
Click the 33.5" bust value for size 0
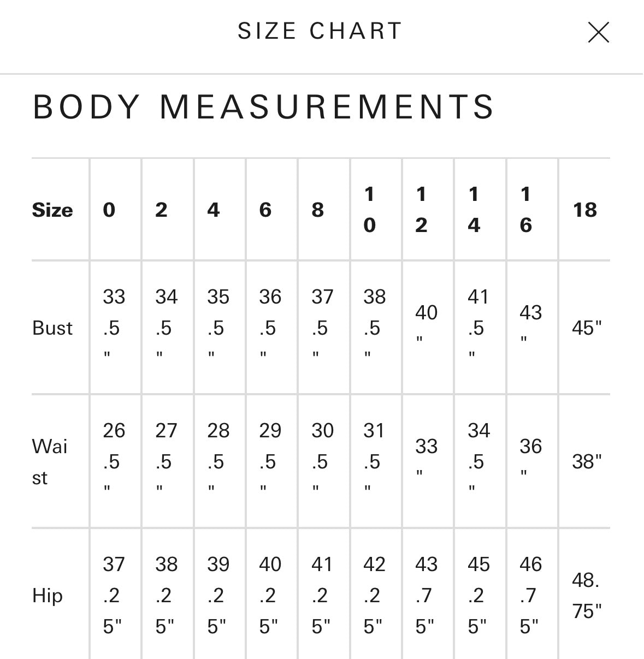(x=114, y=326)
